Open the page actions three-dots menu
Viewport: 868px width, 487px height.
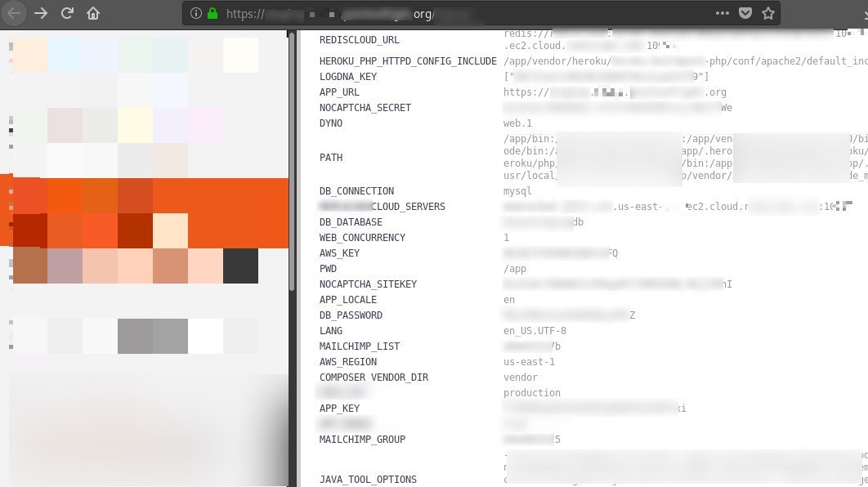(723, 13)
